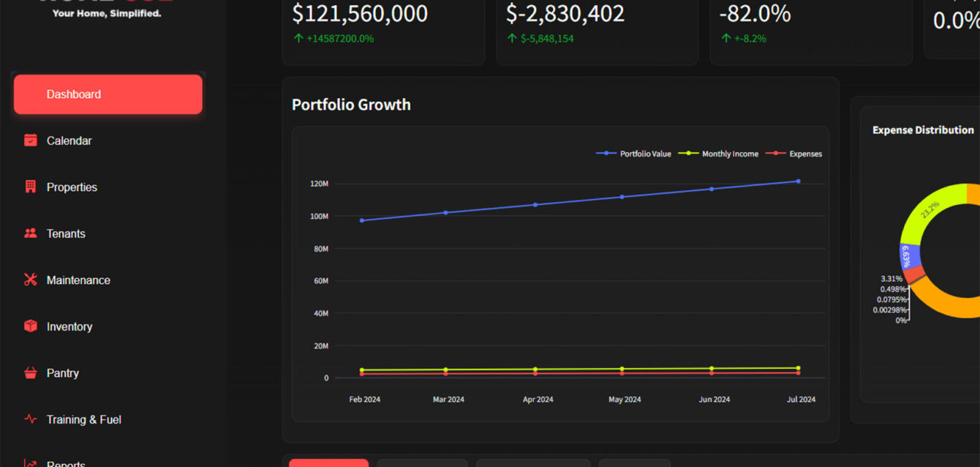
Task: Click the Feb 2024 Portfolio Value data point
Action: [x=362, y=220]
